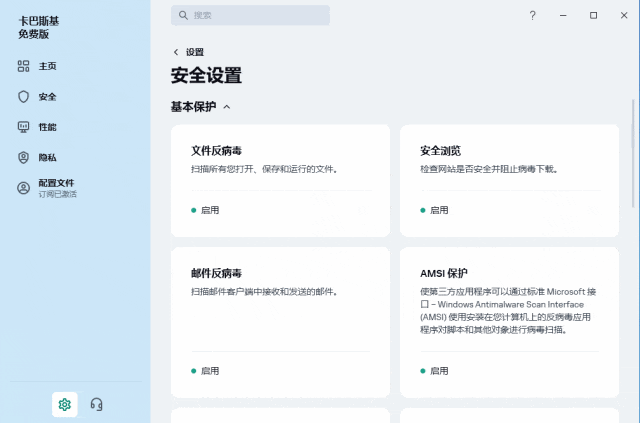Open the 文件反病毒 card title
Viewport: 640px width, 423px height.
pyautogui.click(x=216, y=151)
